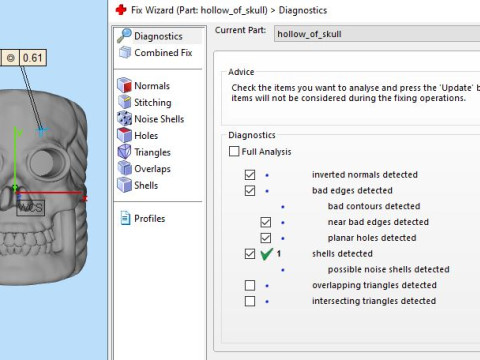480x360 pixels.
Task: Switch to the Overlaps page
Action: (x=152, y=169)
